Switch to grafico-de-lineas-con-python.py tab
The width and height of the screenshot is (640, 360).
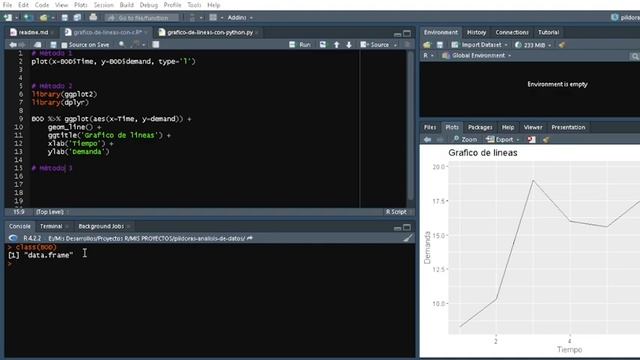click(210, 32)
